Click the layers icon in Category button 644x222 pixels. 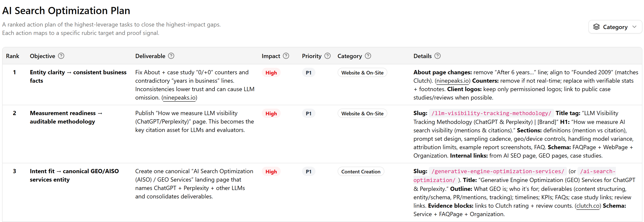pyautogui.click(x=596, y=27)
